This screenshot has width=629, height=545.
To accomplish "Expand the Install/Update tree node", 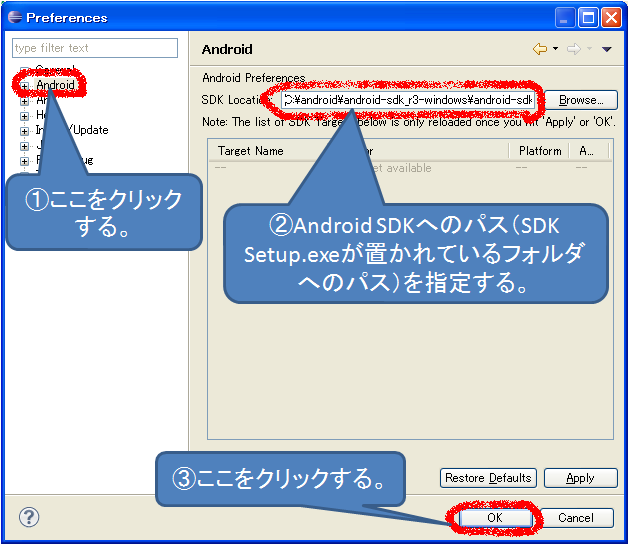I will click(24, 131).
